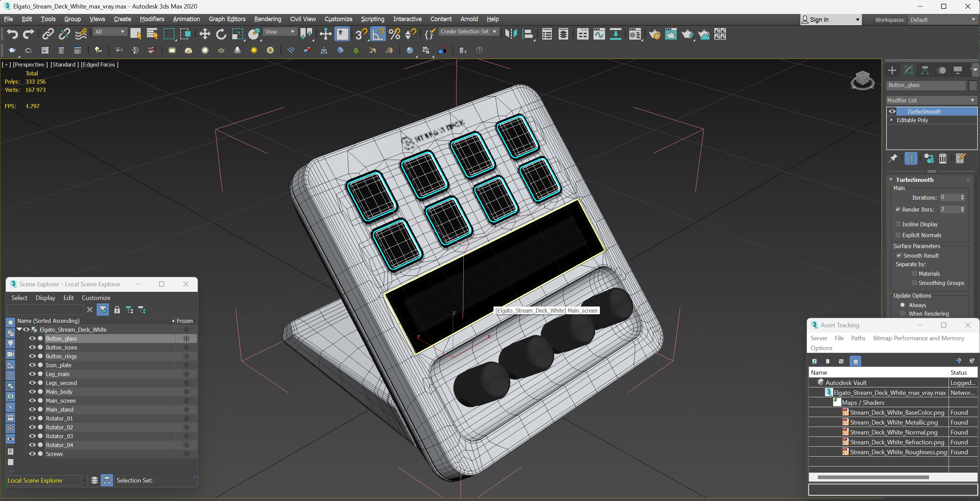
Task: Choose the Select and Rotate tool
Action: (x=221, y=34)
